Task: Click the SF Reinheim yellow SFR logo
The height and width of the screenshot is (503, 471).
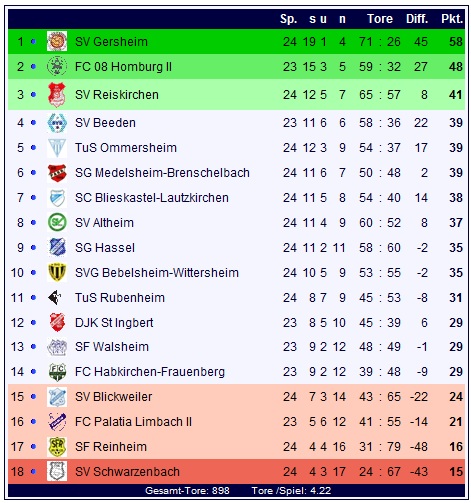Action: (x=57, y=447)
